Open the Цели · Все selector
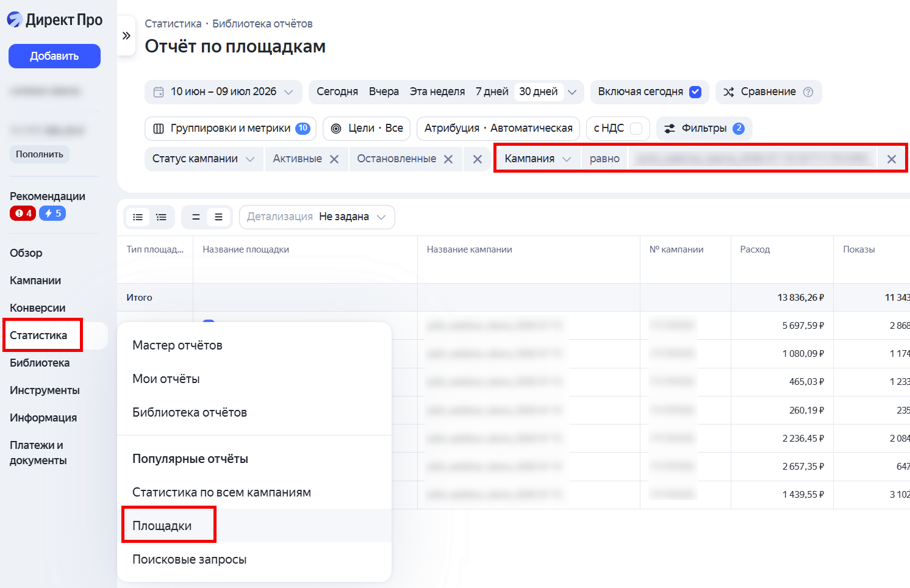910x588 pixels. click(x=367, y=129)
